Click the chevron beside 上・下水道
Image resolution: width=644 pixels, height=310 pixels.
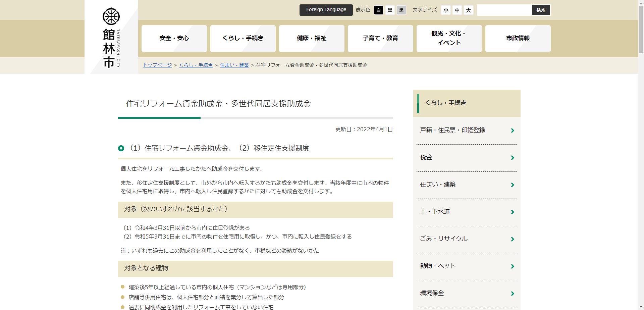(513, 212)
